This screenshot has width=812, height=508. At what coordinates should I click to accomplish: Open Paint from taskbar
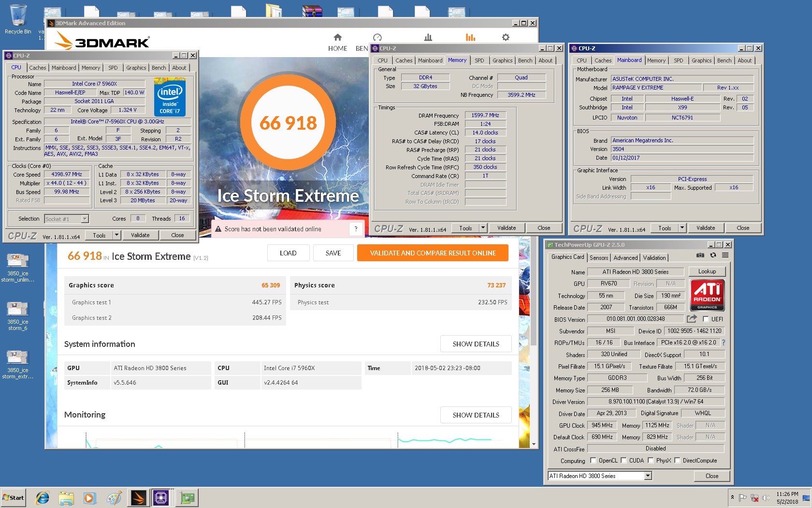click(x=114, y=497)
